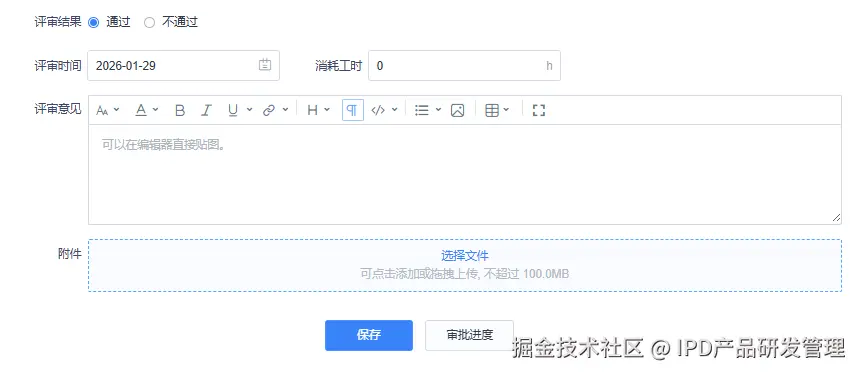Viewport: 858px width, 373px height.
Task: Expand the heading level dropdown arrow
Action: pos(327,110)
